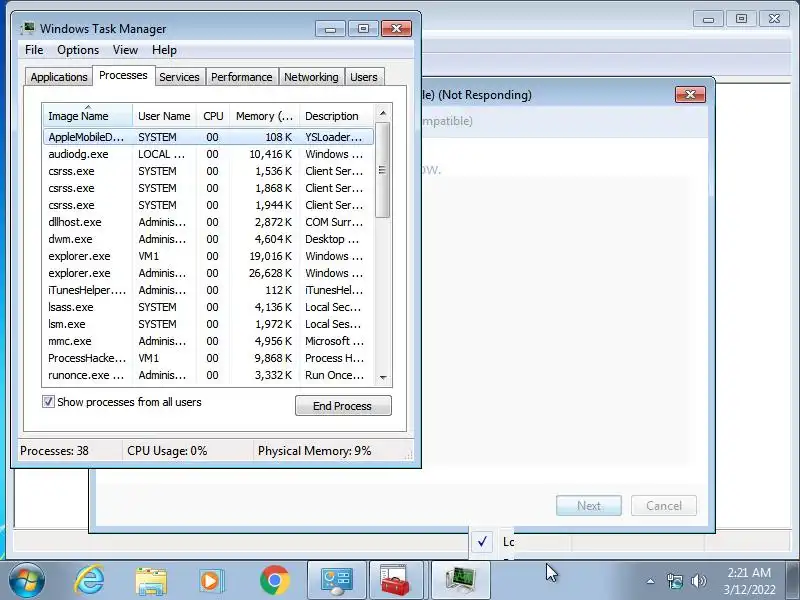Click the 2:21 AM clock in taskbar

[749, 581]
